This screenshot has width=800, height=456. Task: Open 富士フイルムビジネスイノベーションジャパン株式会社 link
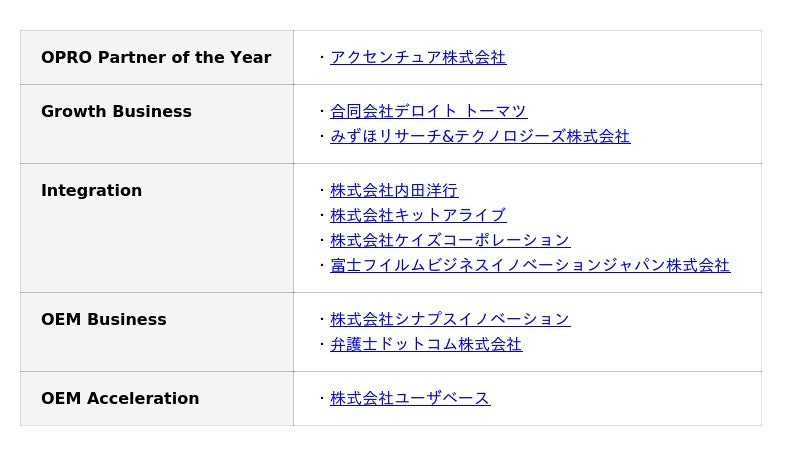point(530,266)
